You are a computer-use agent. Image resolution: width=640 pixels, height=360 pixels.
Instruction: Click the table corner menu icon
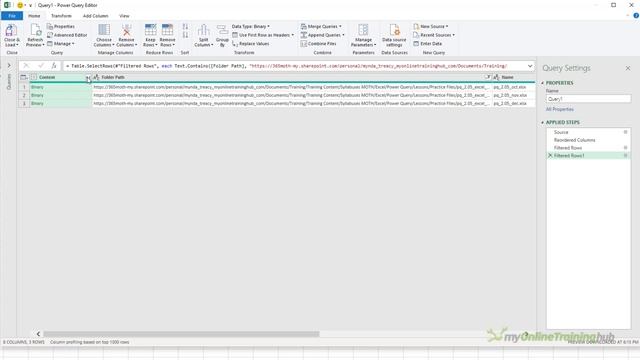24,77
